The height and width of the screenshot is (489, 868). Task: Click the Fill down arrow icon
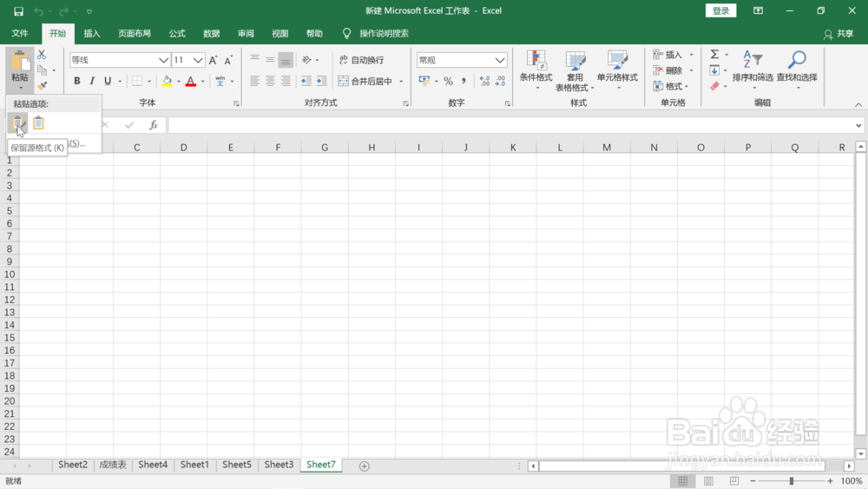pyautogui.click(x=714, y=70)
